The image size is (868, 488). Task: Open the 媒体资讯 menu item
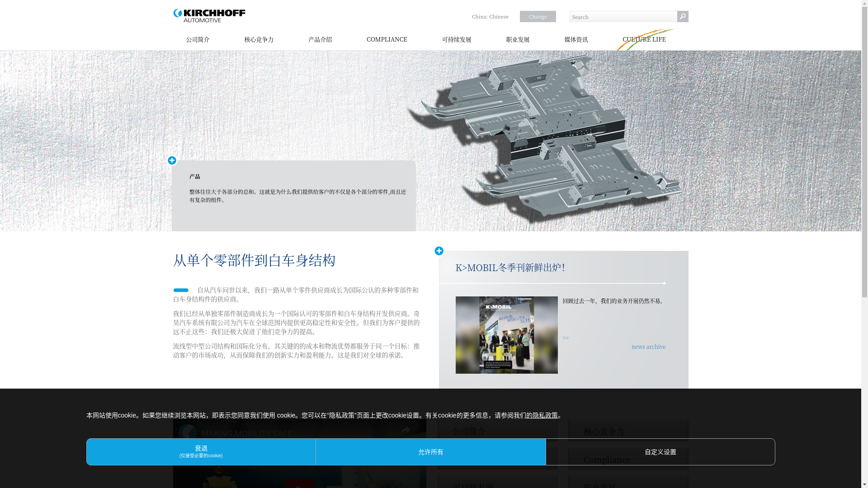(576, 40)
